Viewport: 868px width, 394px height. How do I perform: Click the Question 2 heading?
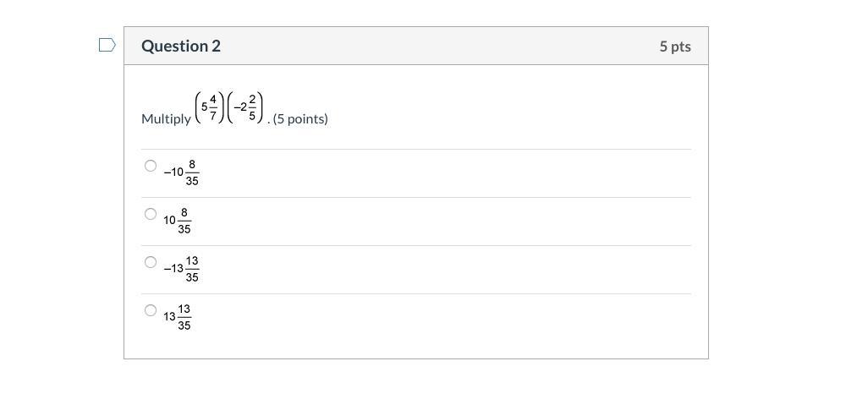click(x=181, y=47)
